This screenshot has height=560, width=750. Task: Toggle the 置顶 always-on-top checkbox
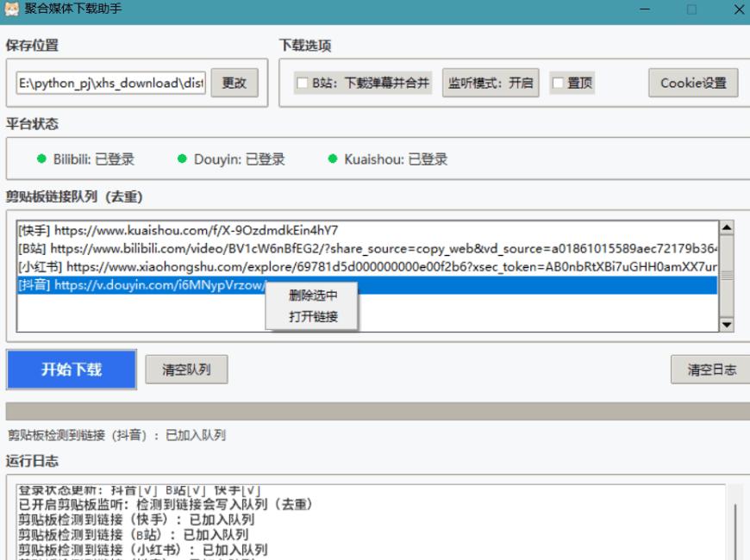click(559, 84)
